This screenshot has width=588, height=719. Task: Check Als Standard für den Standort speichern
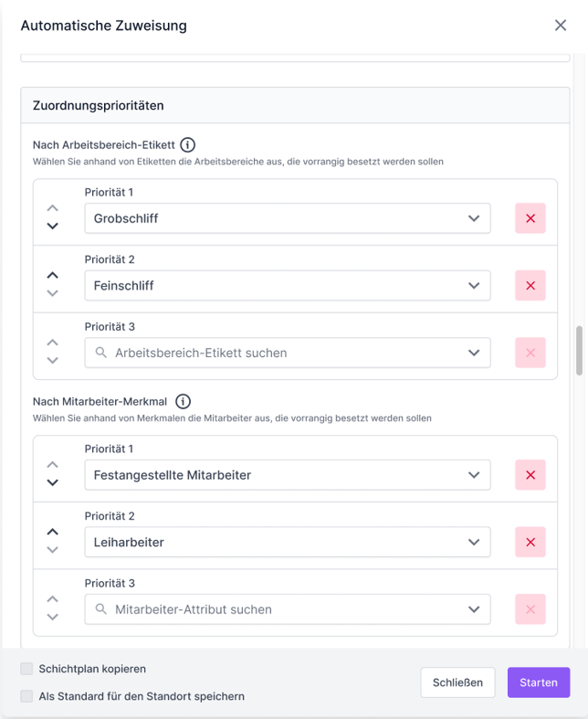tap(27, 696)
